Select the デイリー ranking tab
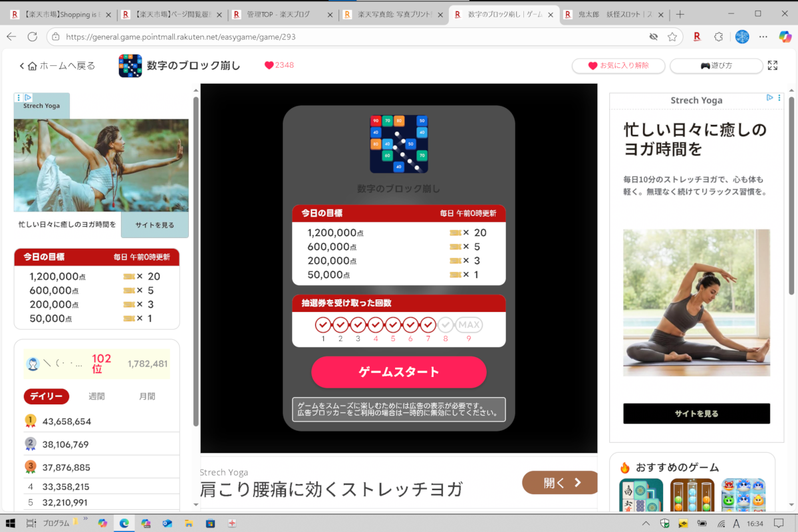798x532 pixels. (47, 396)
